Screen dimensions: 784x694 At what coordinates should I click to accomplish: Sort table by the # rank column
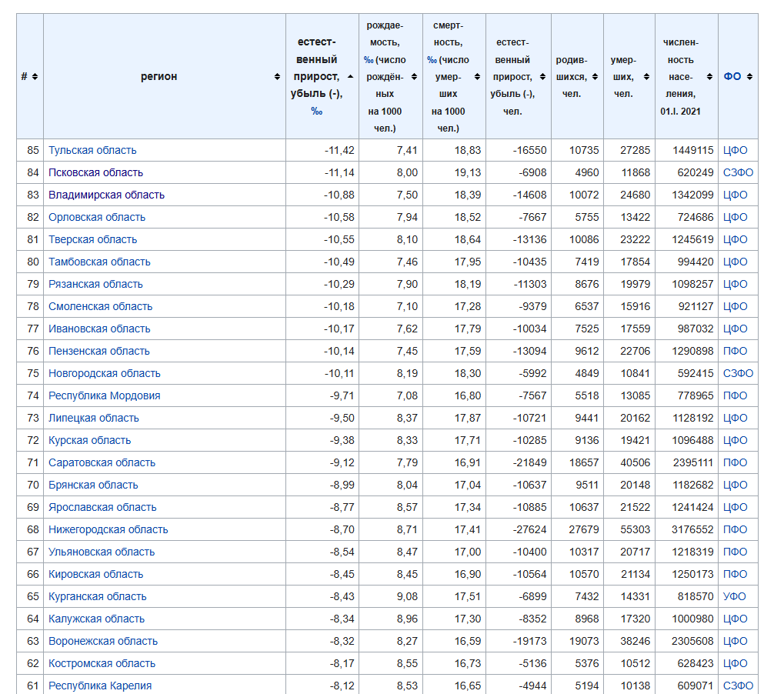(35, 76)
